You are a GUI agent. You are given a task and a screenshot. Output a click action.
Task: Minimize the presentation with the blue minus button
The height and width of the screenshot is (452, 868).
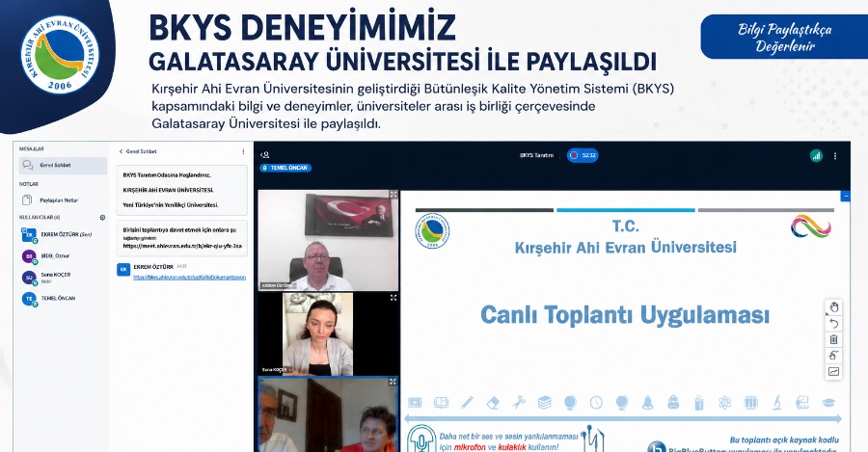click(845, 196)
